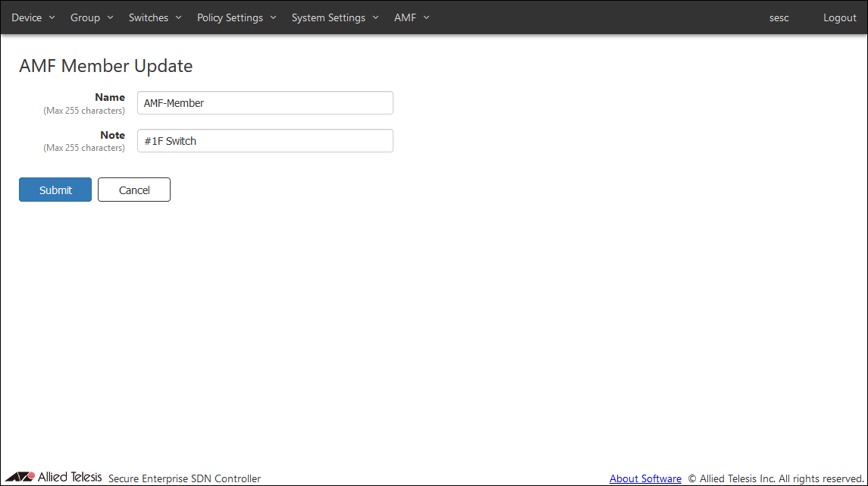868x486 pixels.
Task: Submit the AMF member update form
Action: 55,190
